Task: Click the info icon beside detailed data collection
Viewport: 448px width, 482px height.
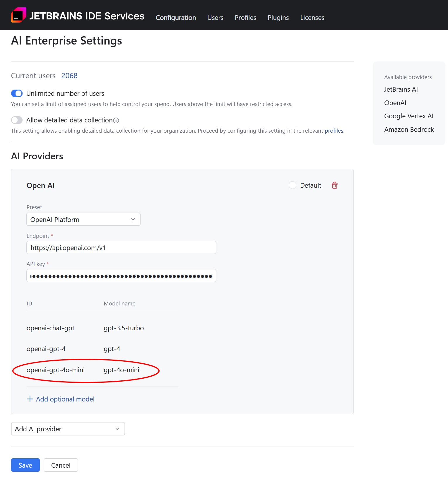Action: (116, 120)
